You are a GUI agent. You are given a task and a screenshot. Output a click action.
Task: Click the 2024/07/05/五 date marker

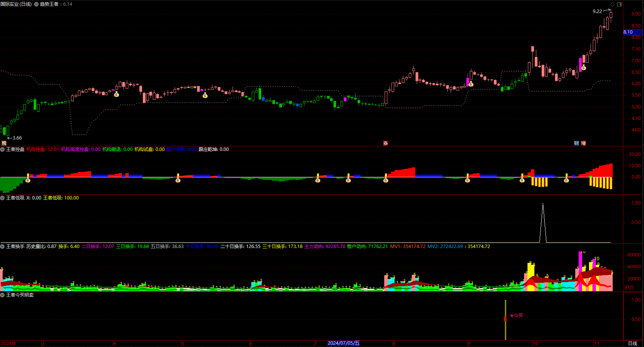click(x=343, y=343)
